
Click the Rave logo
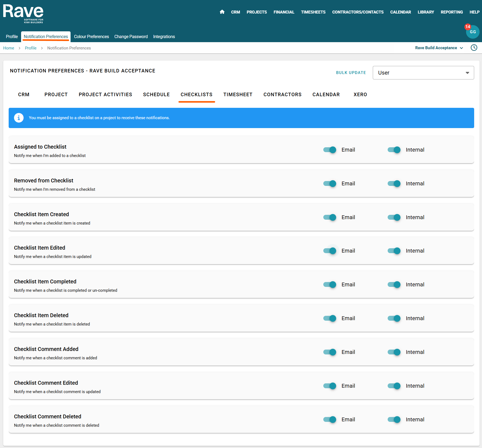click(23, 14)
